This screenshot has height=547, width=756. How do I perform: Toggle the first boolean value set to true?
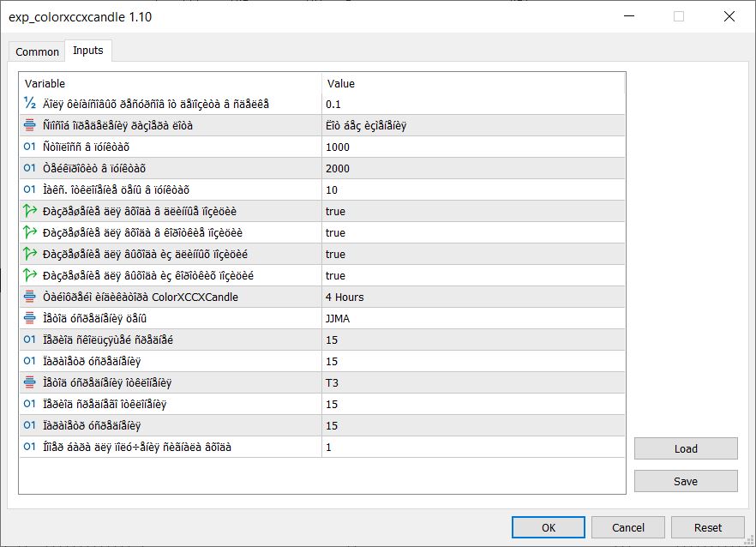pyautogui.click(x=335, y=211)
